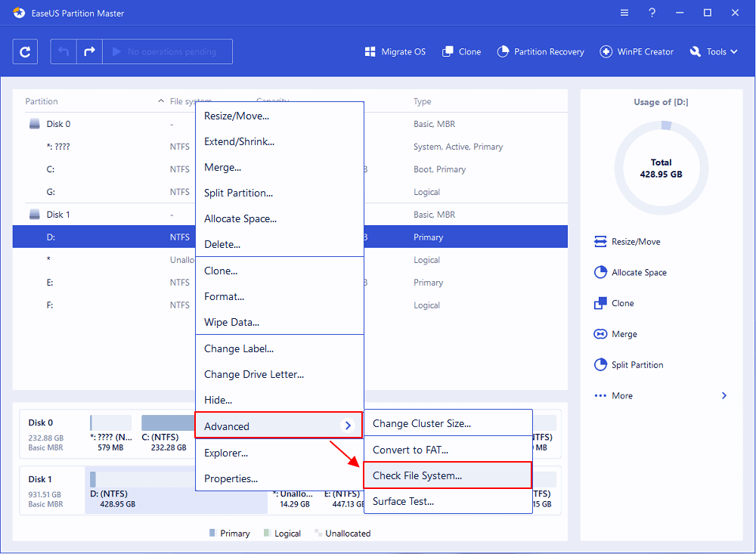Click the Undo arrow button
Viewport: 756px width, 554px height.
click(x=64, y=51)
